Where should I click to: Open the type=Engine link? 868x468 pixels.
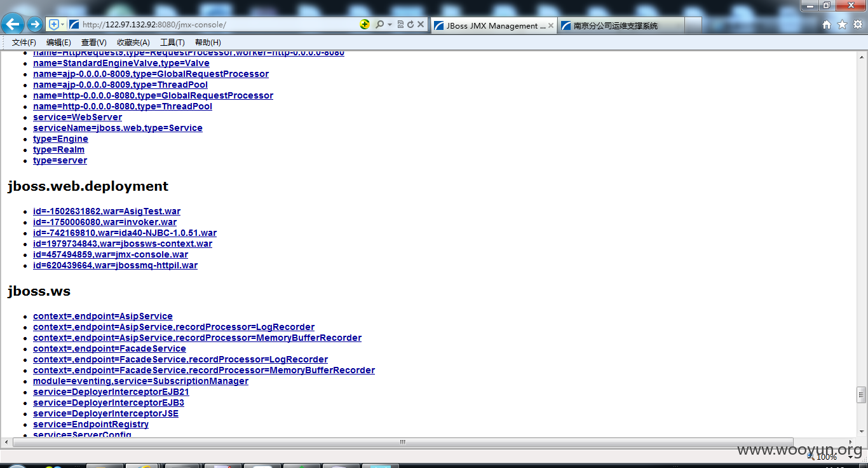click(x=60, y=139)
